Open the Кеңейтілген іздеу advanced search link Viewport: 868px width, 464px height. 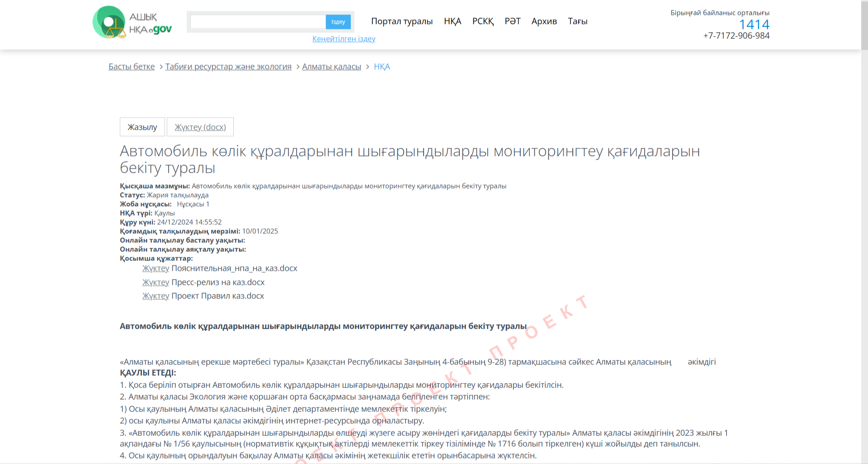point(344,39)
